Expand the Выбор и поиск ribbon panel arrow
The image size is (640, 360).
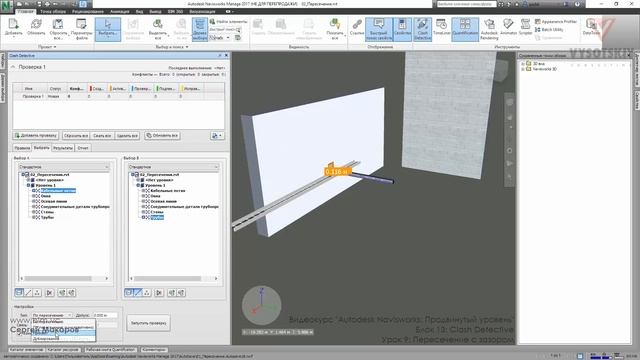click(187, 47)
